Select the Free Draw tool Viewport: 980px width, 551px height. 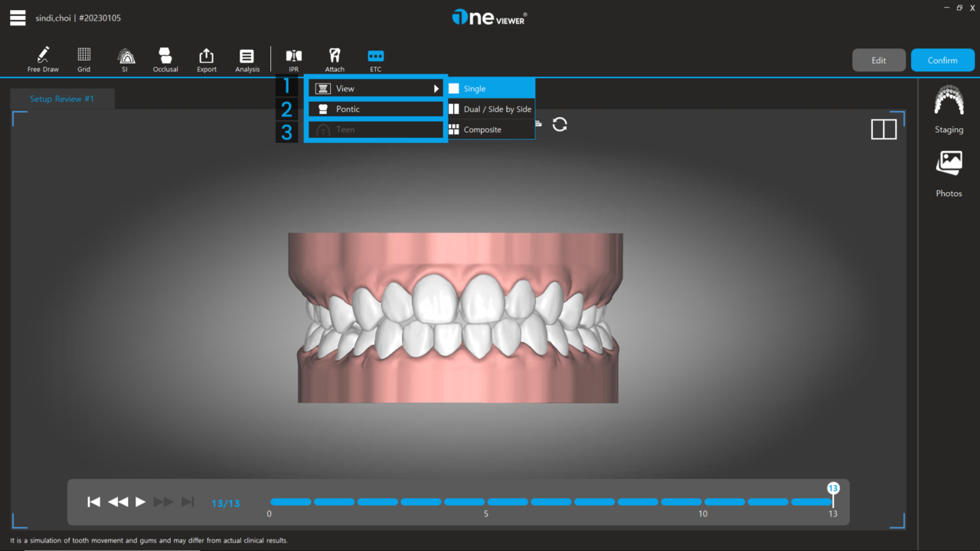43,58
